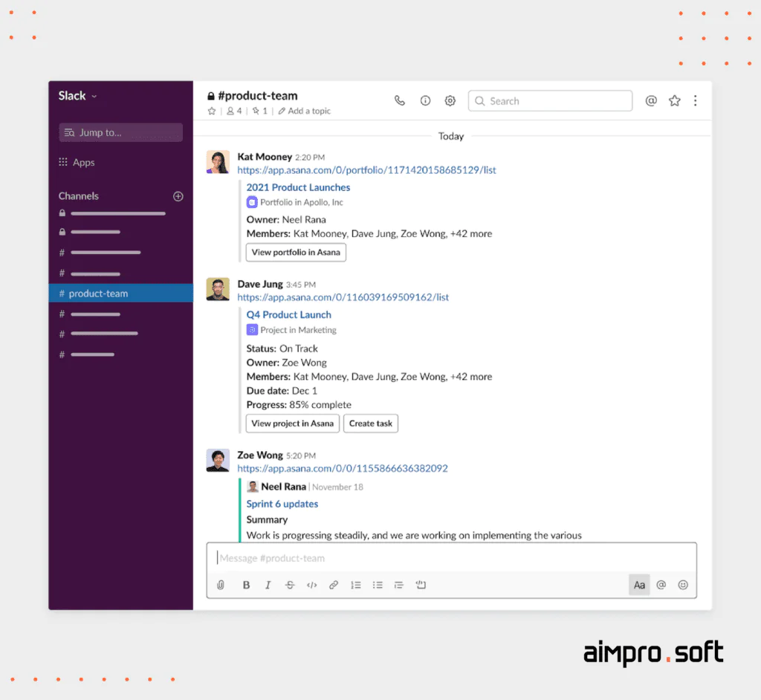Click the Zoe Wong sender name
The width and height of the screenshot is (761, 700).
[260, 455]
